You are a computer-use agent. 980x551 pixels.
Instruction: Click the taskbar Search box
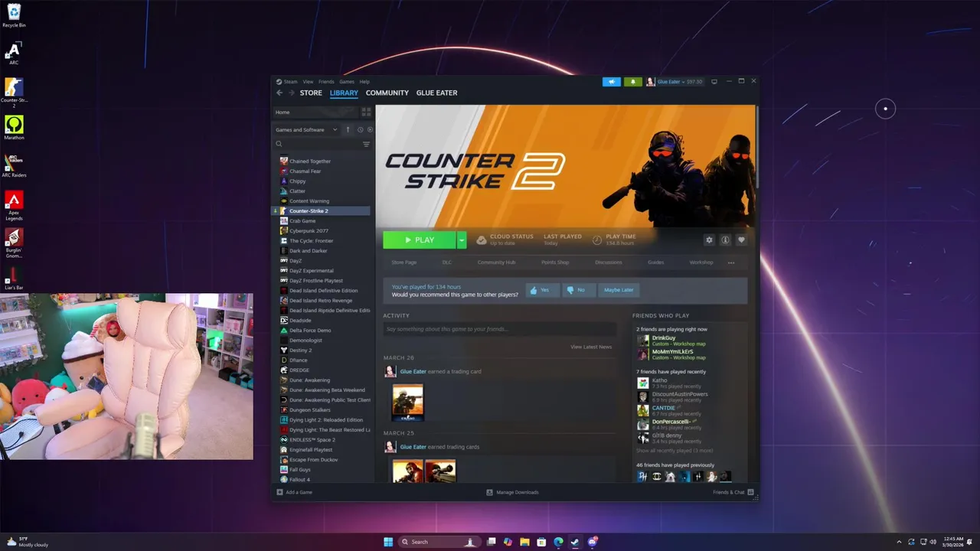point(439,542)
